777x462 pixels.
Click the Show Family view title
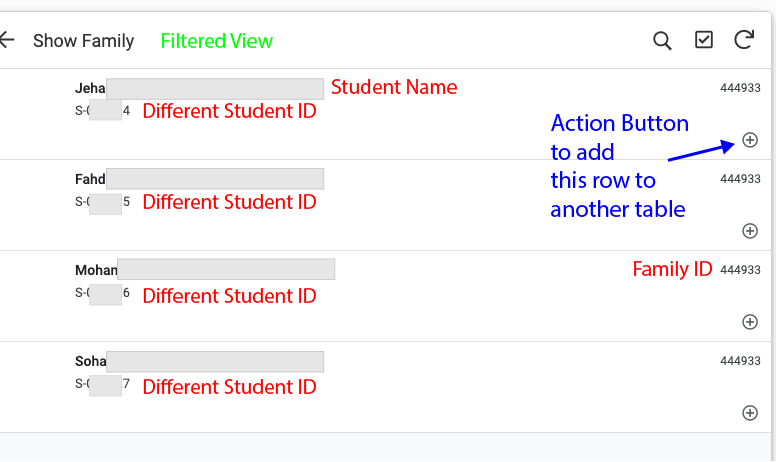click(84, 41)
